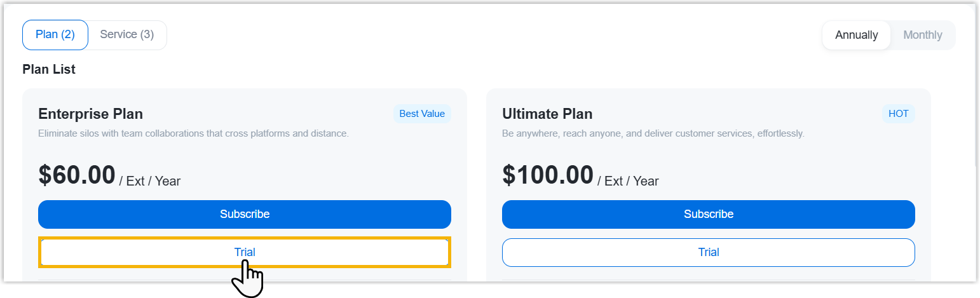Click the Enterprise Plan title
This screenshot has width=980, height=298.
pyautogui.click(x=90, y=114)
